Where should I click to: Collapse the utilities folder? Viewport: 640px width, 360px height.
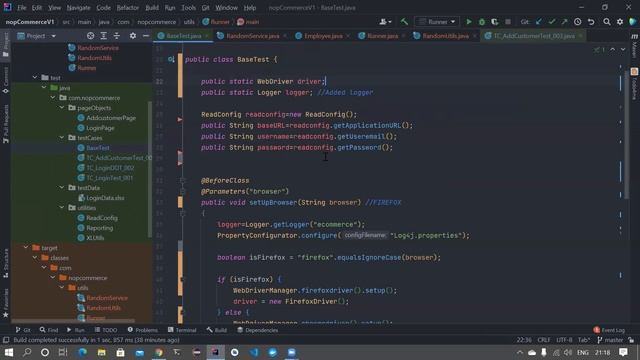[x=62, y=207]
